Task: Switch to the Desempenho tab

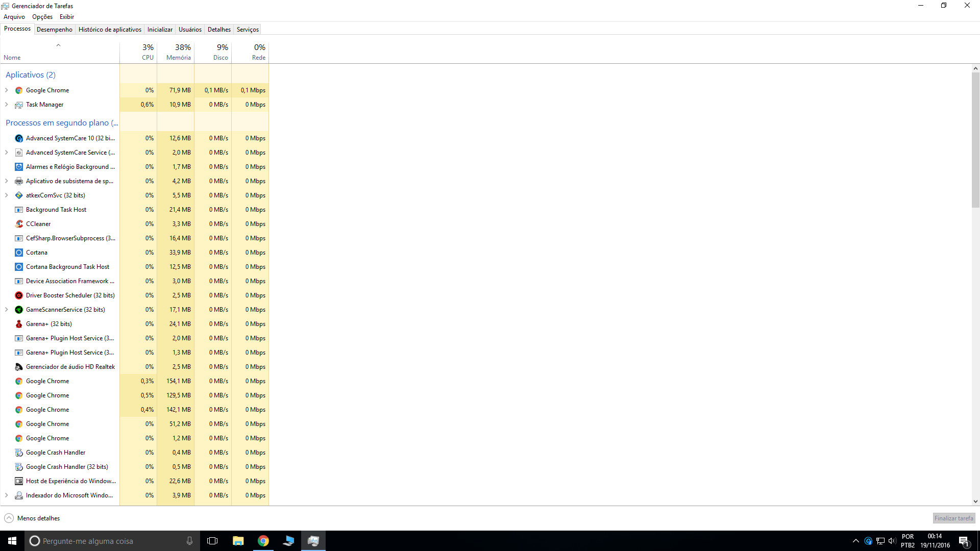Action: pyautogui.click(x=55, y=30)
